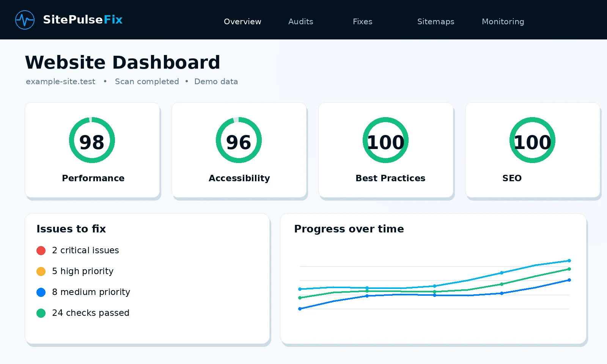Click the last point on the light blue line
The width and height of the screenshot is (607, 364).
[x=569, y=261]
